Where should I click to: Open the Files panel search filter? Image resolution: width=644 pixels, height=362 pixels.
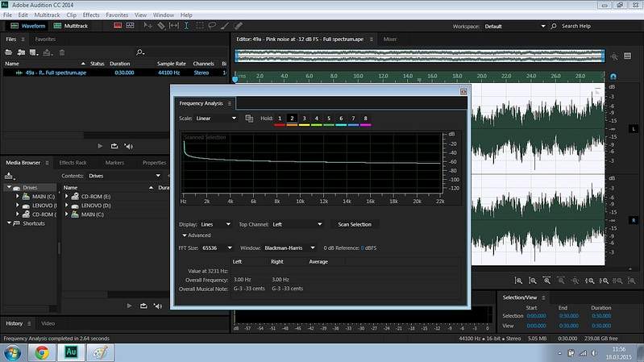click(140, 52)
